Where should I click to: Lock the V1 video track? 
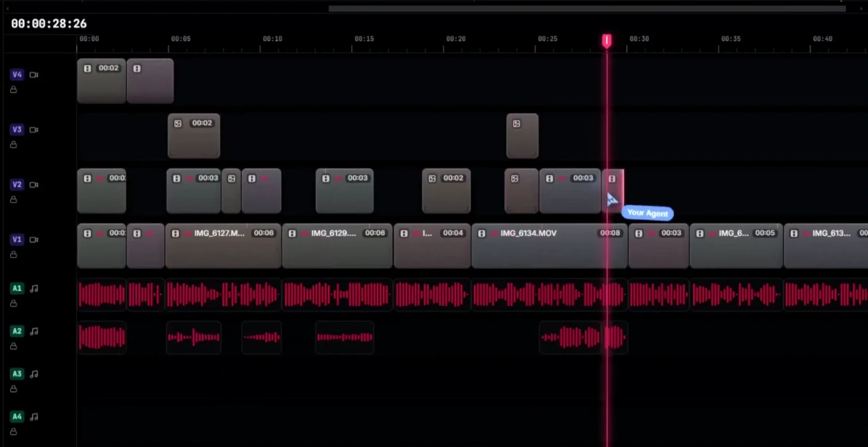tap(13, 254)
